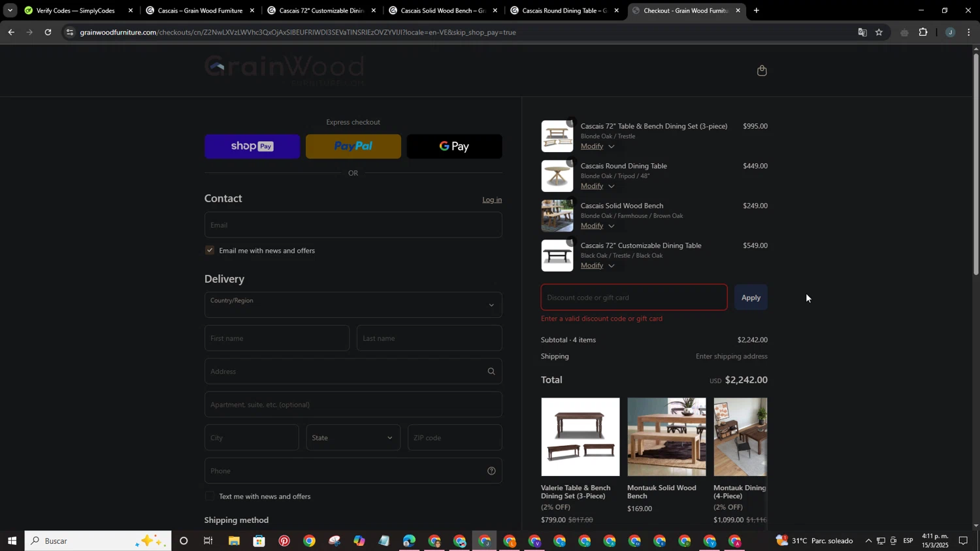Check Text me with news and offers
Viewport: 980px width, 551px height.
pyautogui.click(x=210, y=496)
